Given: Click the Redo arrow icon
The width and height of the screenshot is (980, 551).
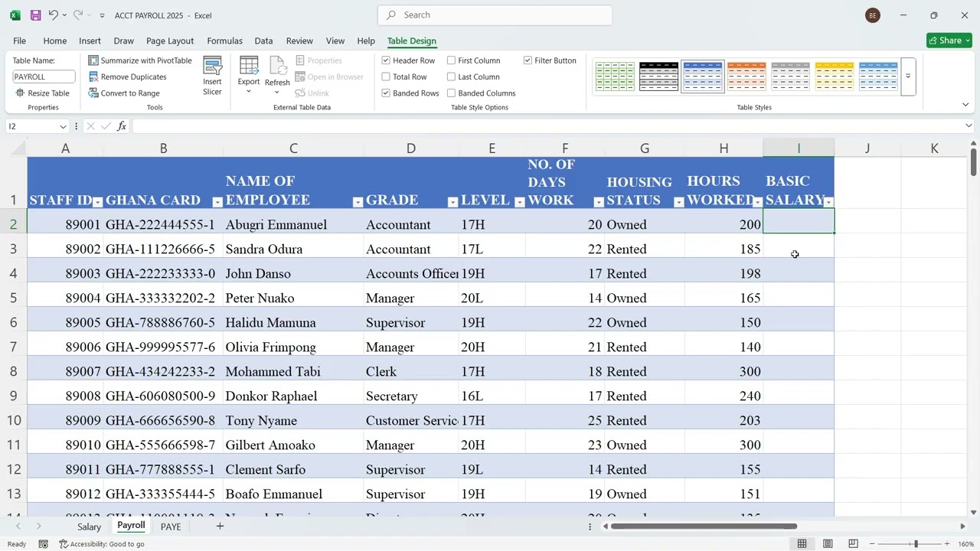Looking at the screenshot, I should 77,15.
